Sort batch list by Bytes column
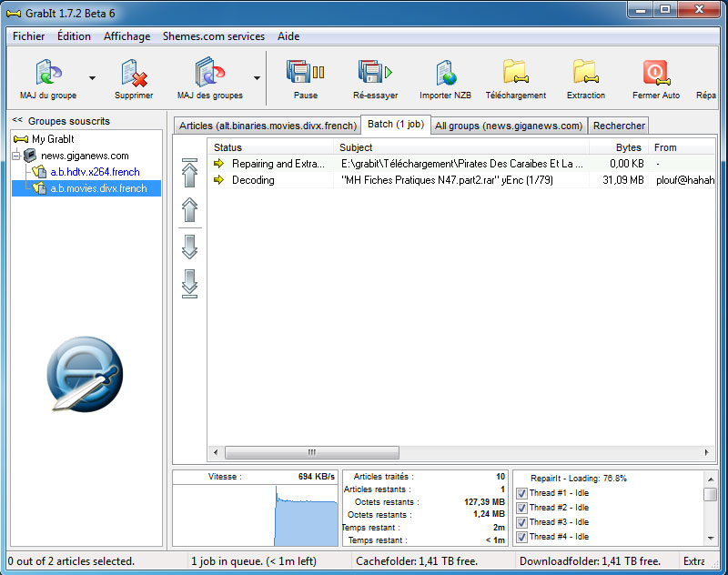728x575 pixels. click(x=619, y=147)
